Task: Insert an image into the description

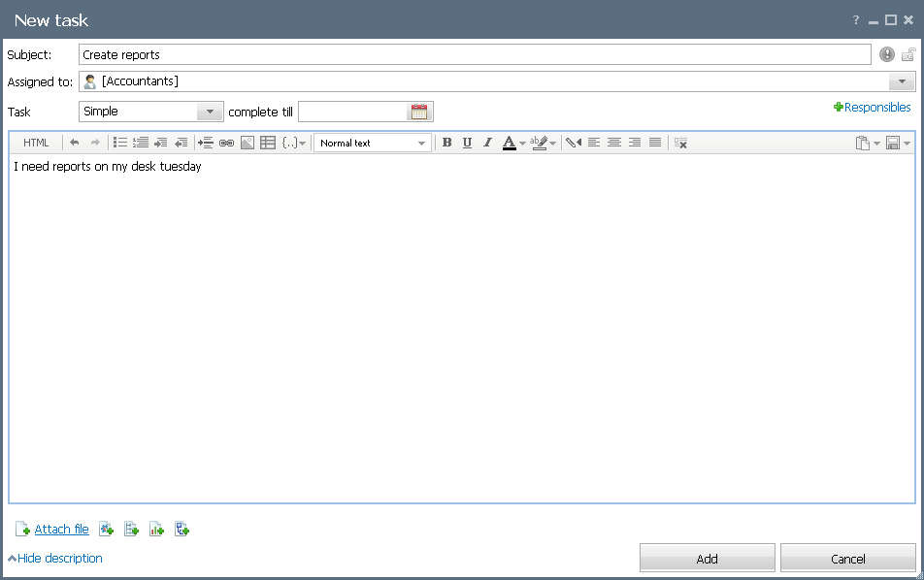Action: pyautogui.click(x=247, y=143)
